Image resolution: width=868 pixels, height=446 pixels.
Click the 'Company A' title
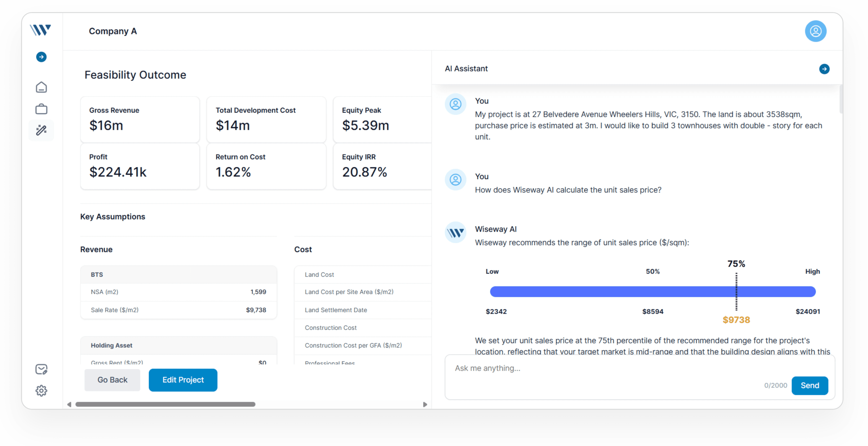(x=113, y=31)
